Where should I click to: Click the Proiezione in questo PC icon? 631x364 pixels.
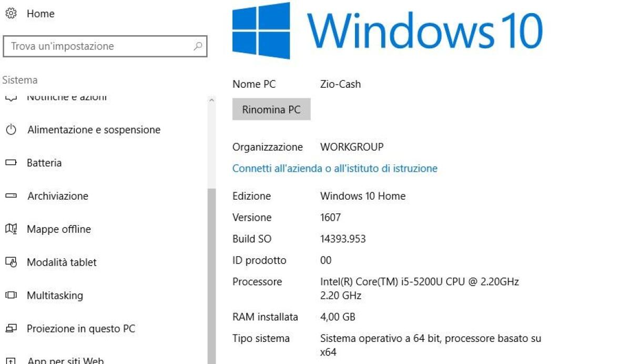click(10, 328)
